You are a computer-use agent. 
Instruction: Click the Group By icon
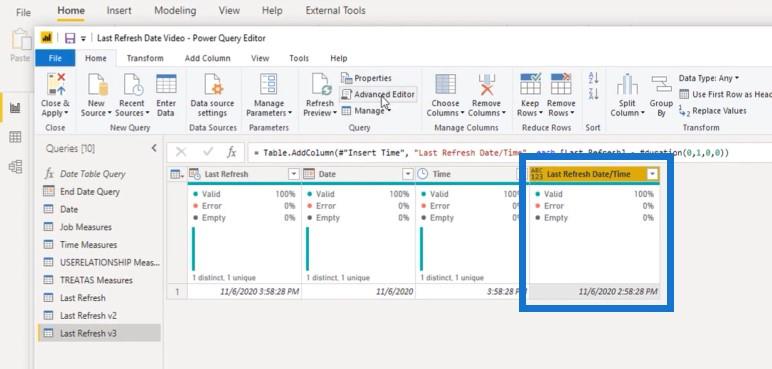coord(661,84)
